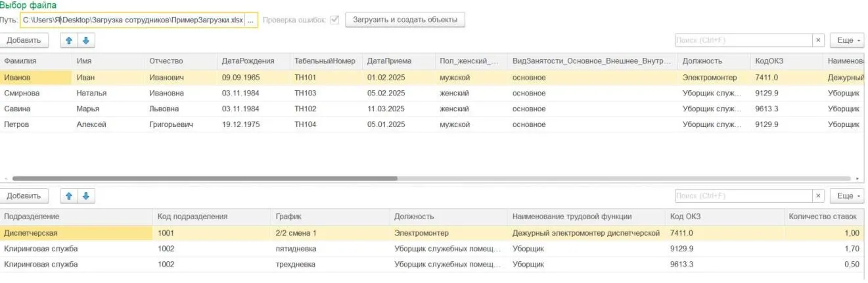The width and height of the screenshot is (868, 283).
Task: Open file browse button next to path
Action: [x=250, y=20]
